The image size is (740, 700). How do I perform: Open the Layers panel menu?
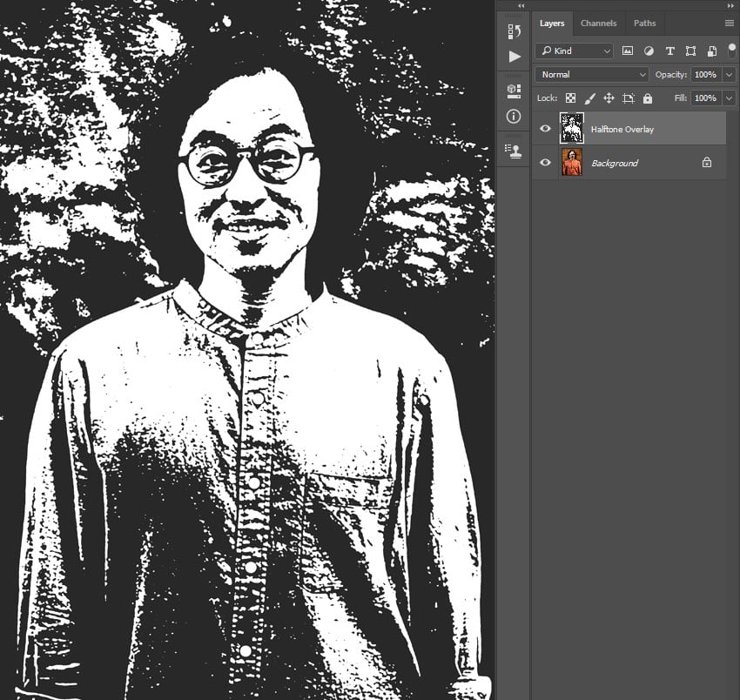tap(730, 24)
